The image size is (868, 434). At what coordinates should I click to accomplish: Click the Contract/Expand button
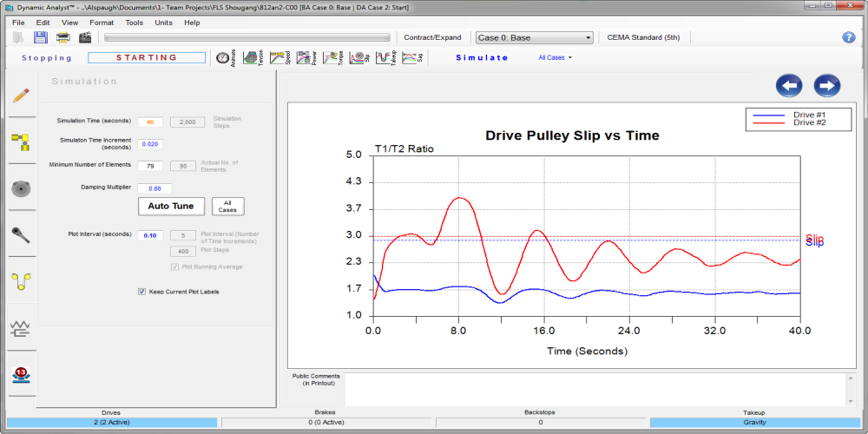pyautogui.click(x=432, y=37)
